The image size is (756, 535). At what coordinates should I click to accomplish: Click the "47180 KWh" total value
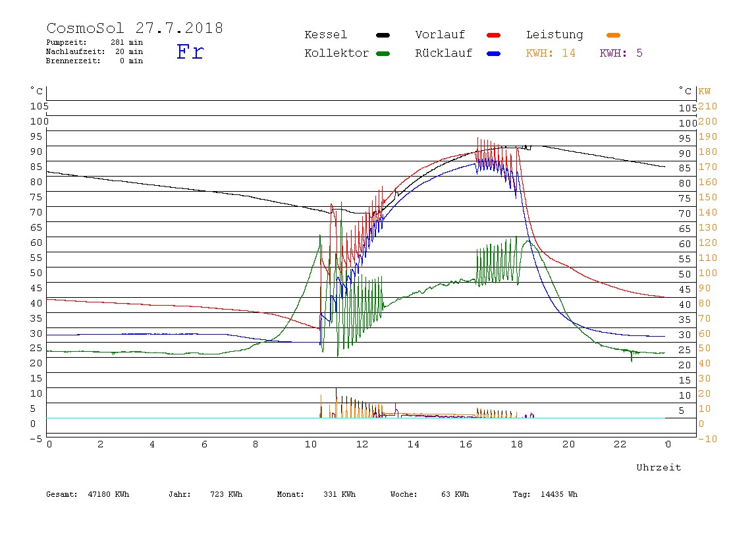(109, 494)
